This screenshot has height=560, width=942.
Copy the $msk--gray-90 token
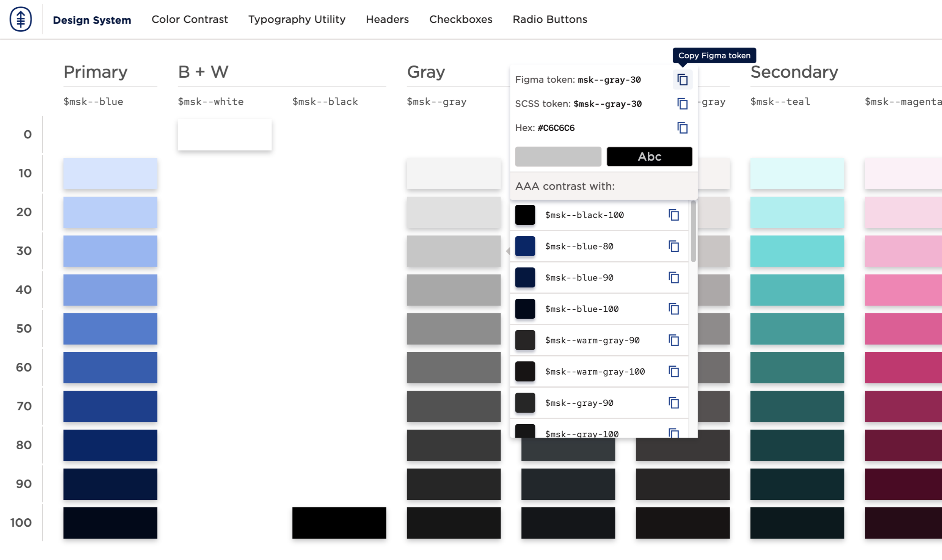pos(674,403)
